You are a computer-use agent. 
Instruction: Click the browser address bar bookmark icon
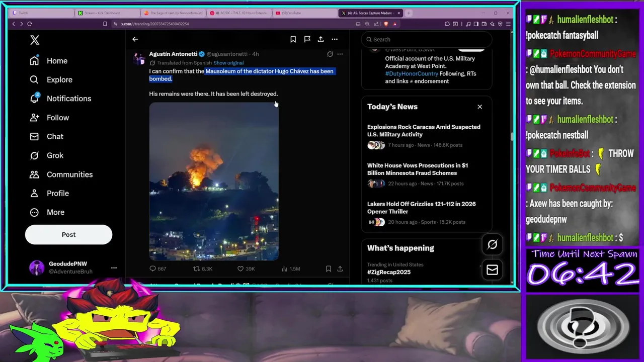pyautogui.click(x=105, y=24)
